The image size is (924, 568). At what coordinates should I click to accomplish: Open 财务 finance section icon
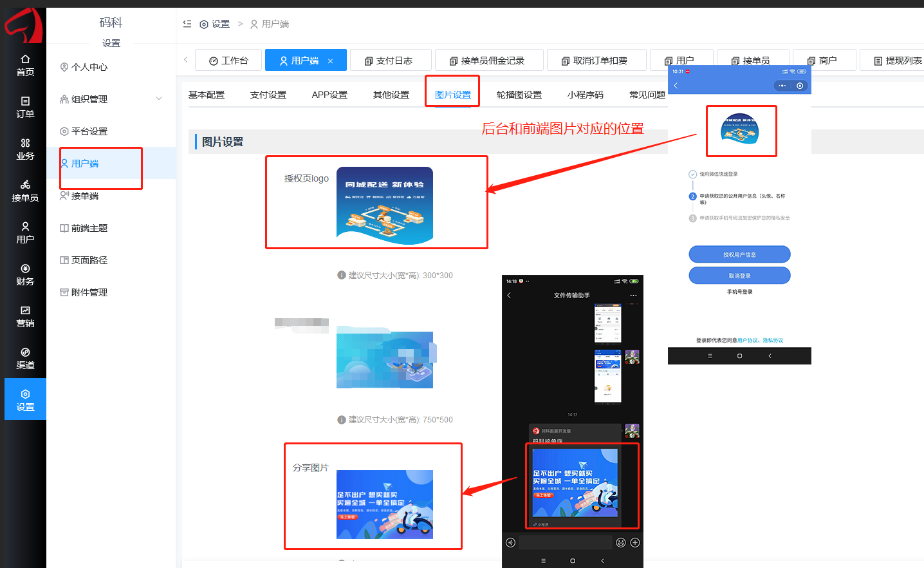(25, 274)
